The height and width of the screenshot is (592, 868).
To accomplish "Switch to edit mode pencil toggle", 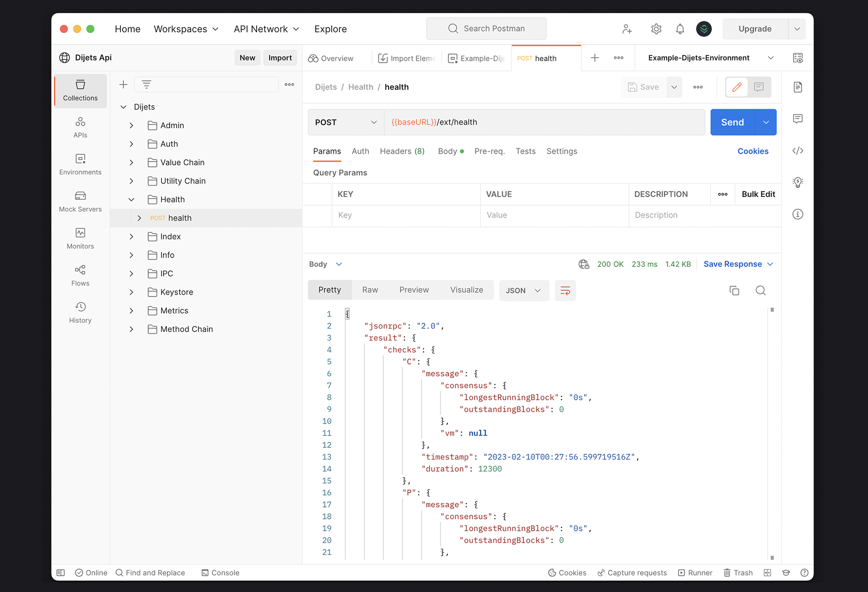I will (737, 87).
